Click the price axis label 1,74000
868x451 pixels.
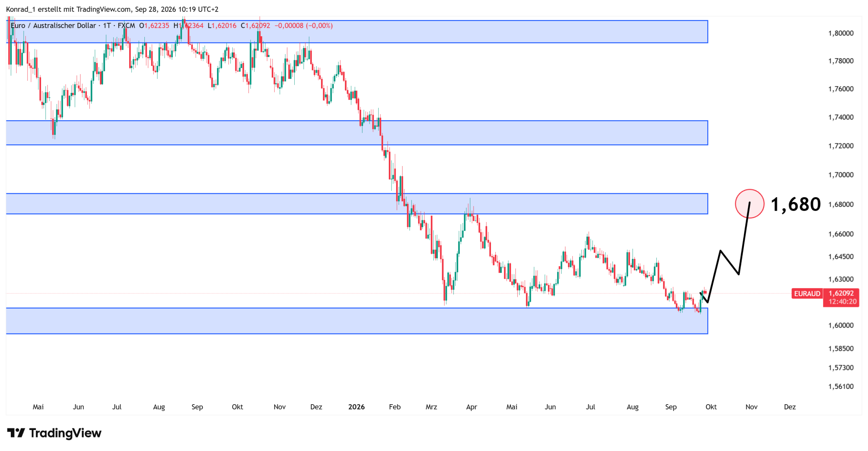click(x=841, y=117)
